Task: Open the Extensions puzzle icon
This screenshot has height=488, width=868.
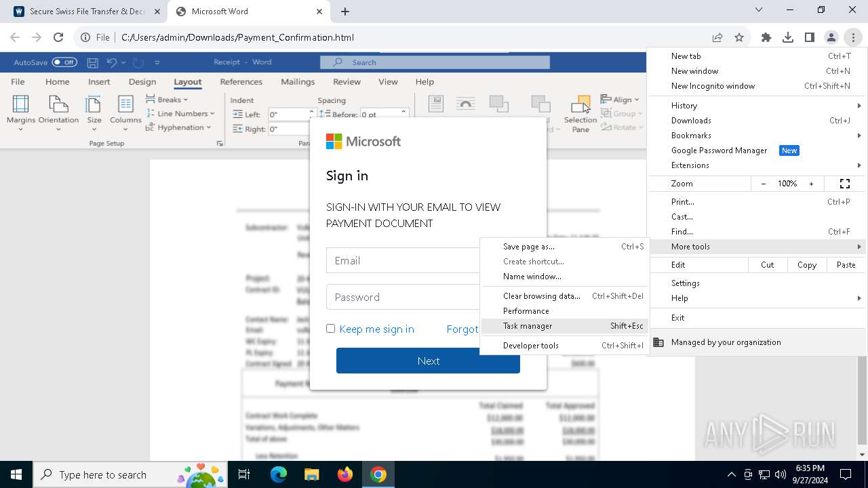Action: (x=766, y=37)
